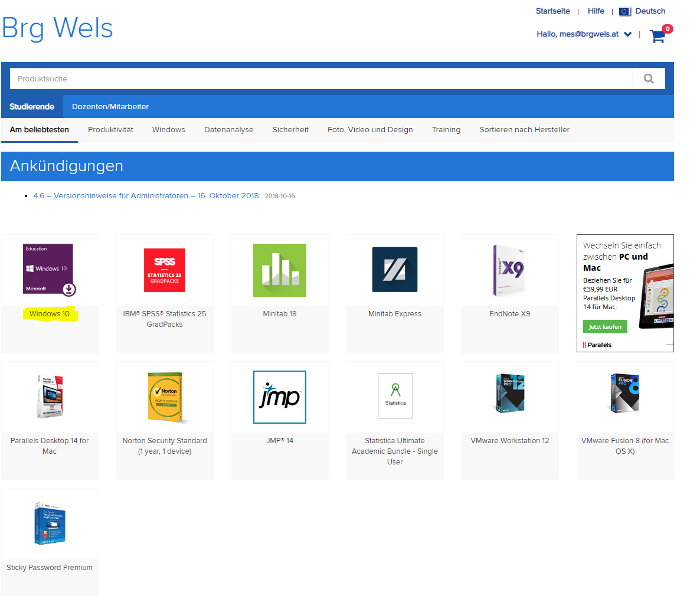Click the Norton Security Standard icon
The image size is (700, 596).
coord(165,397)
